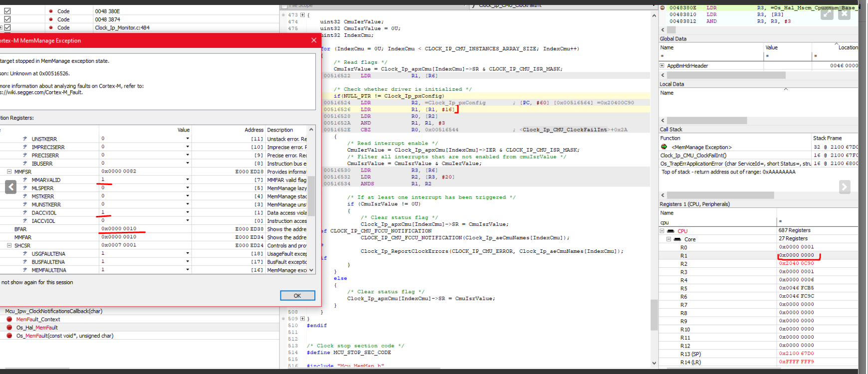Screen dimensions: 868x374
Task: Click the Os_MemFault breakpoint marker
Action: pyautogui.click(x=9, y=336)
